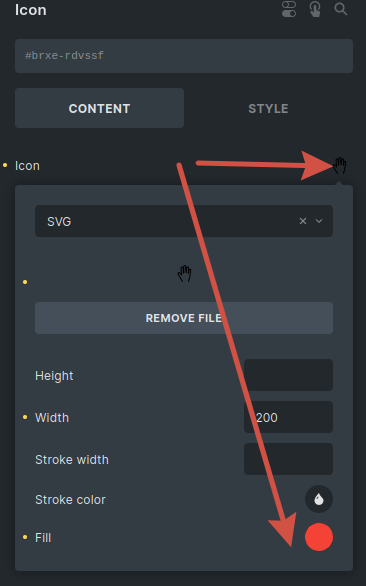Click the yellow dot beside Icon label

(5, 165)
